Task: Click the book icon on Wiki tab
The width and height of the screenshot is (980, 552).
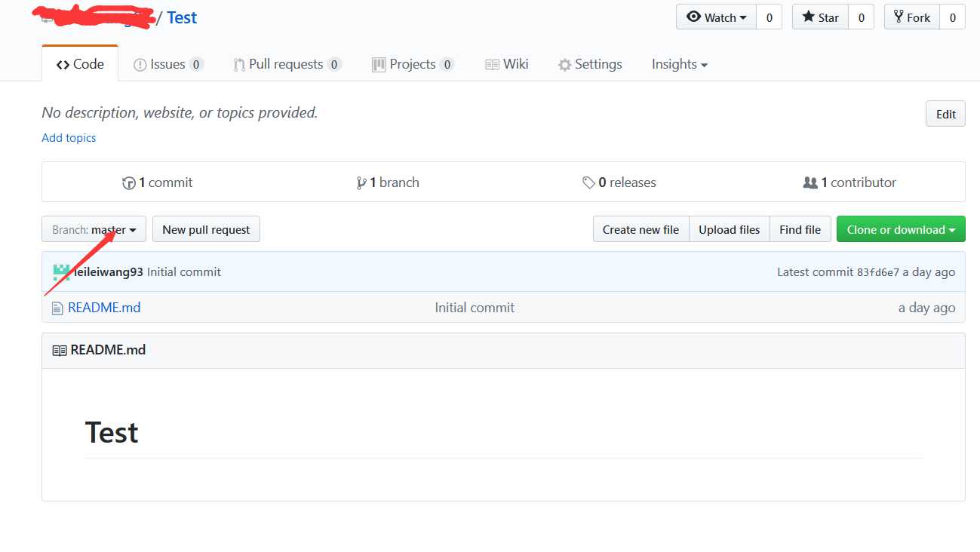Action: point(492,65)
